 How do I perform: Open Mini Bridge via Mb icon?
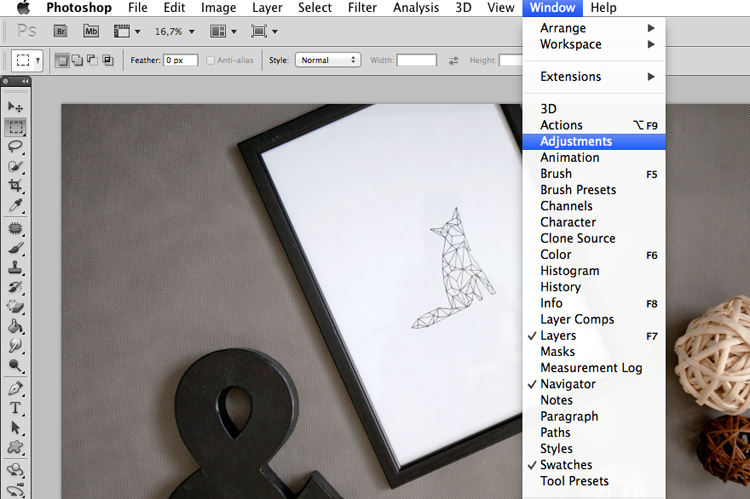(91, 32)
